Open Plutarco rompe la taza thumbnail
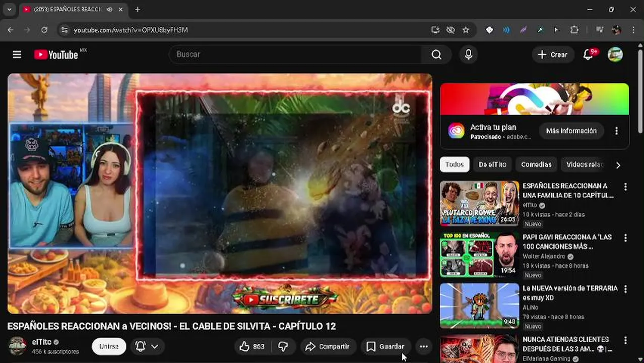 479,203
